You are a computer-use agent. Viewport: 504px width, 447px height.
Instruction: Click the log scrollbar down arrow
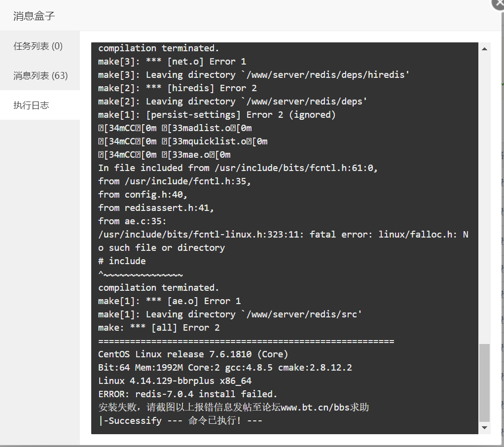point(484,428)
